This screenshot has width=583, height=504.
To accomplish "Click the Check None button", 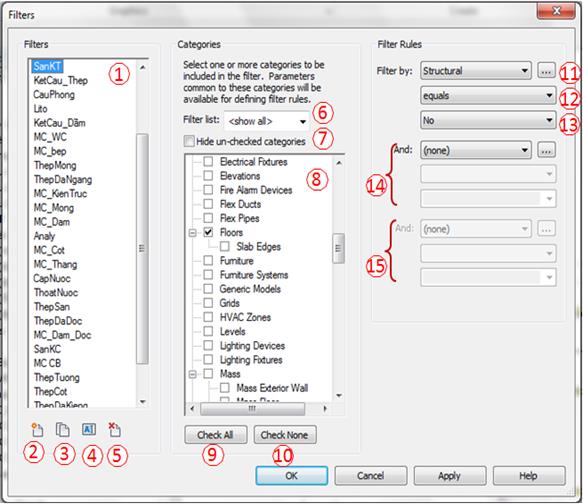I will 285,434.
